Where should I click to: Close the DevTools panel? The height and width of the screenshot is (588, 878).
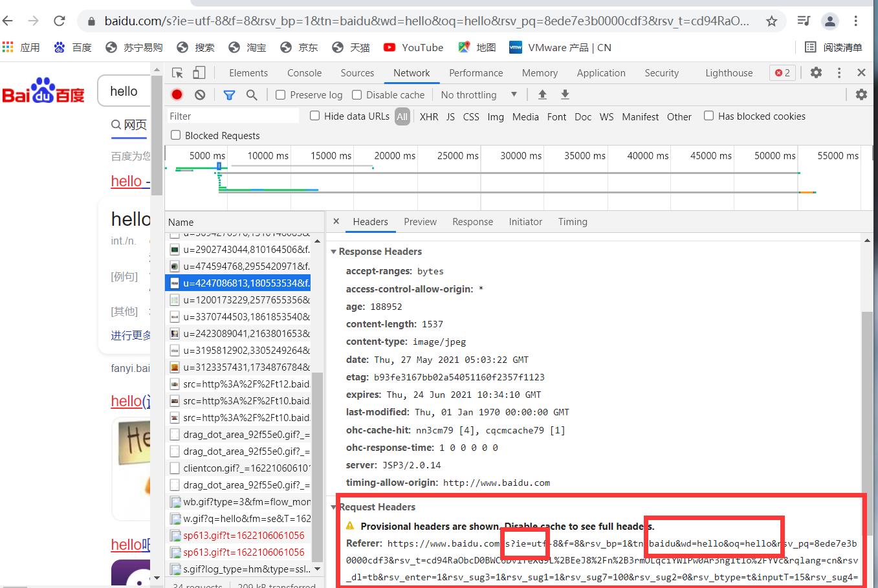(x=861, y=72)
